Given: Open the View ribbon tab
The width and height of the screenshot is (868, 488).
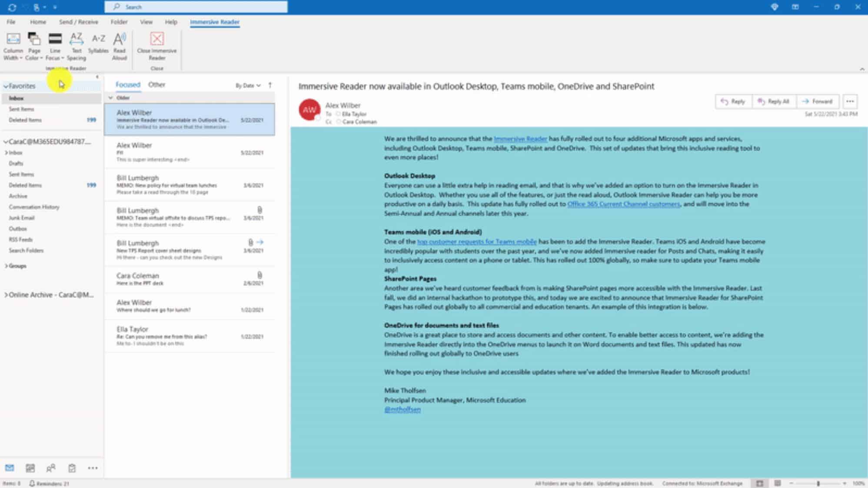Looking at the screenshot, I should point(146,22).
